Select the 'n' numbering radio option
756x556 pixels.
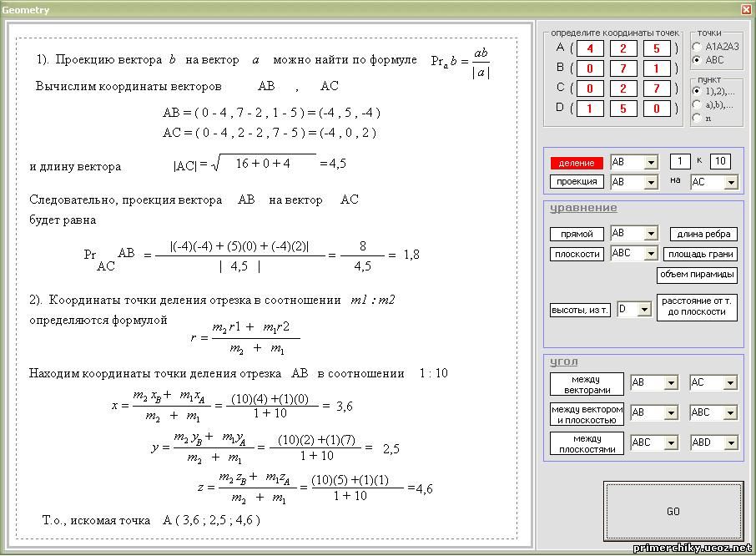pyautogui.click(x=697, y=118)
